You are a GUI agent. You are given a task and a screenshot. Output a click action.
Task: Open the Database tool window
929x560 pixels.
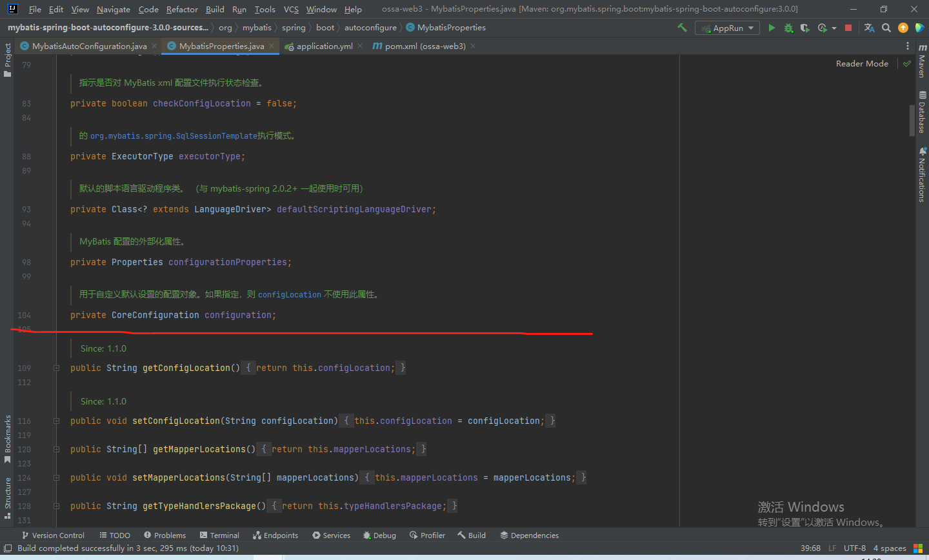(922, 112)
